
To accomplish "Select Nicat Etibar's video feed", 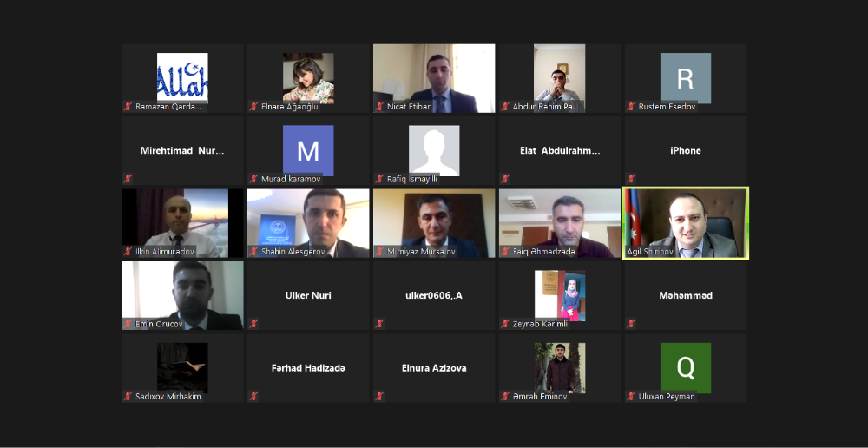I will click(434, 79).
